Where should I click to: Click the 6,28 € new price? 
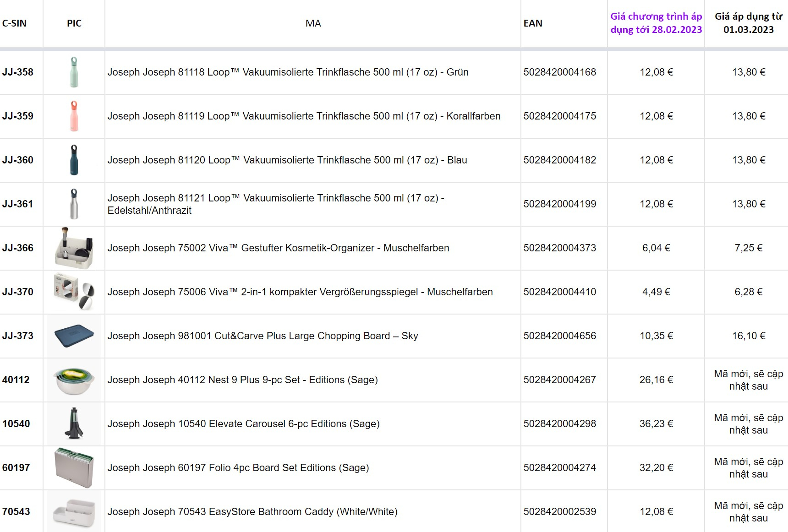point(749,292)
